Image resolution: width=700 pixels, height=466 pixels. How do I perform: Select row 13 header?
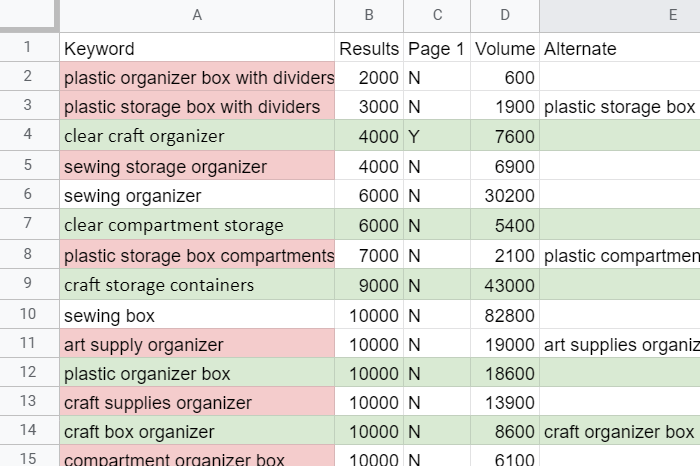(x=29, y=401)
